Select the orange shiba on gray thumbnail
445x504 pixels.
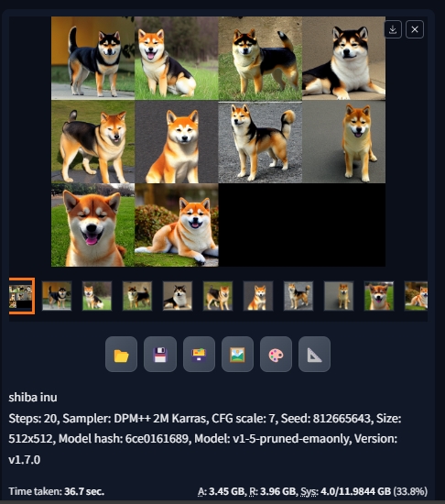pos(258,296)
